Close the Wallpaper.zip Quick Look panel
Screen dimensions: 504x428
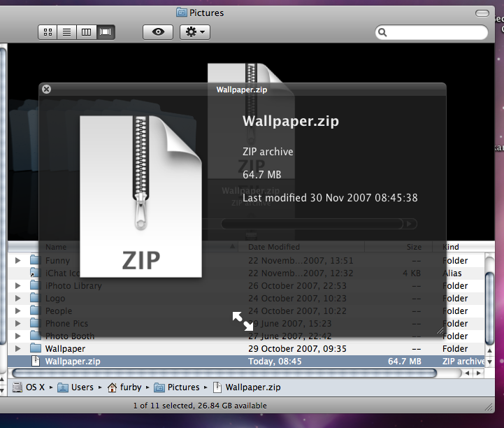(x=47, y=89)
